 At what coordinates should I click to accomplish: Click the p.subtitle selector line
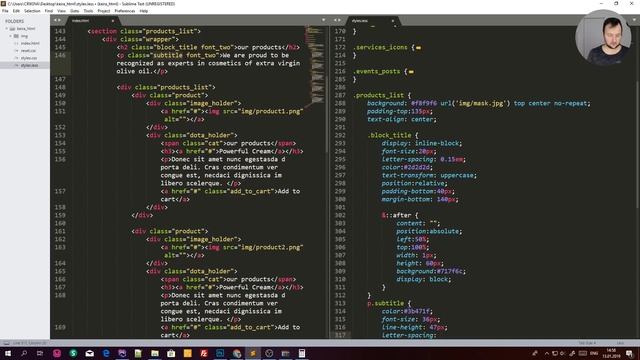(389, 303)
